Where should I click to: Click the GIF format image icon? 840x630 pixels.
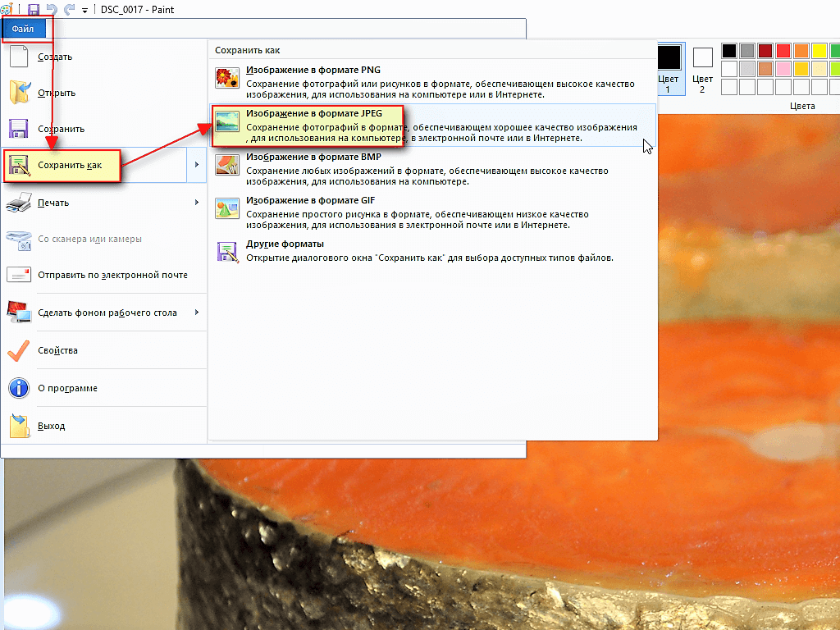point(226,208)
